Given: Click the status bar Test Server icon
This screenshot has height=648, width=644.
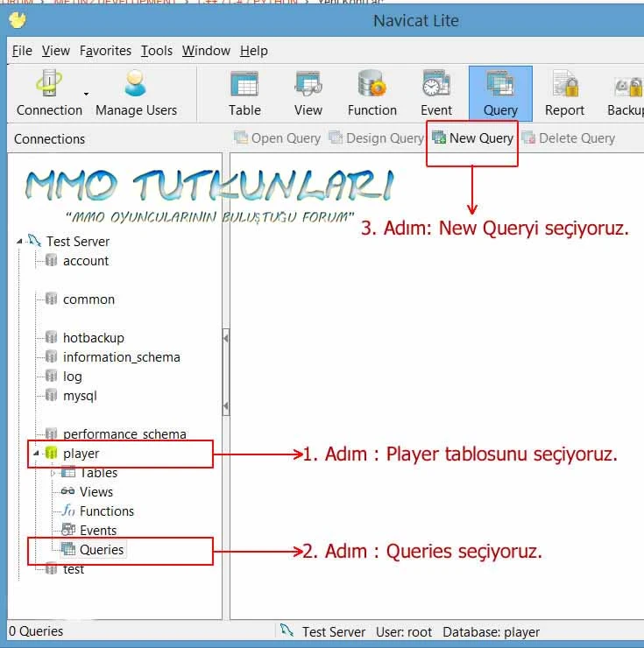Looking at the screenshot, I should [x=287, y=630].
